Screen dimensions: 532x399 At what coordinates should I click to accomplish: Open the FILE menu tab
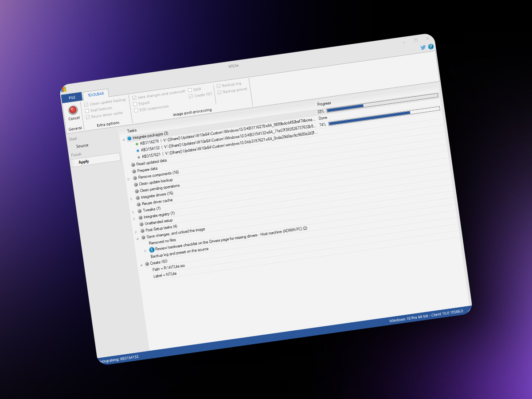tap(71, 97)
